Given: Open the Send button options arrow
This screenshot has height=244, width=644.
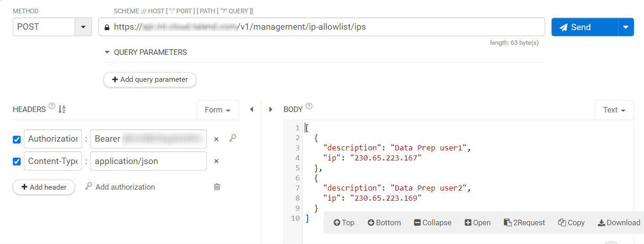Looking at the screenshot, I should (626, 27).
